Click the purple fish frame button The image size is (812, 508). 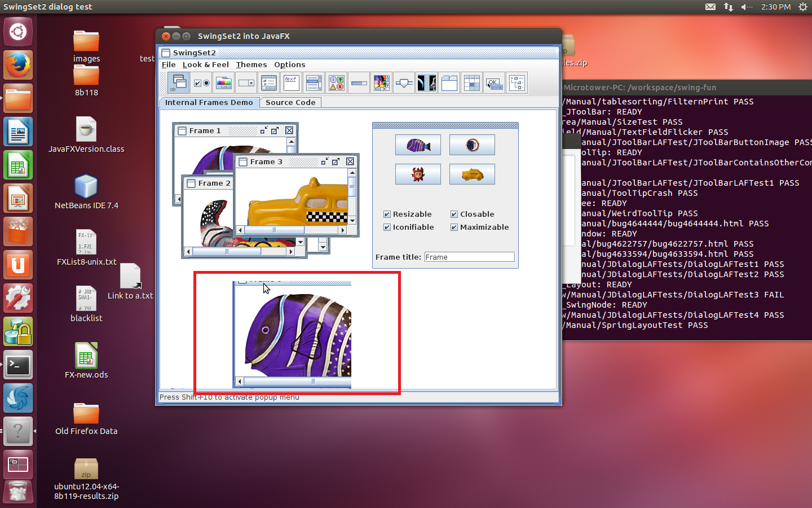point(418,145)
